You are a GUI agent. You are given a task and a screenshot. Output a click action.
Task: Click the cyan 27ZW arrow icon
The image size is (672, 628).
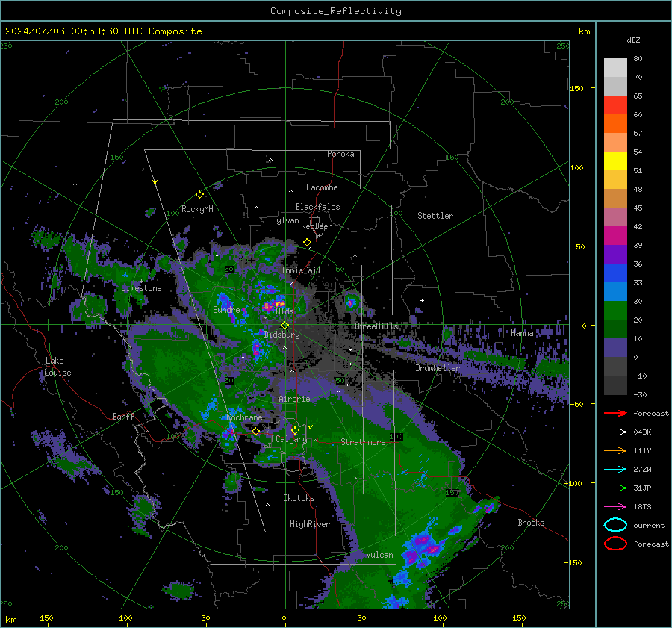pyautogui.click(x=615, y=470)
